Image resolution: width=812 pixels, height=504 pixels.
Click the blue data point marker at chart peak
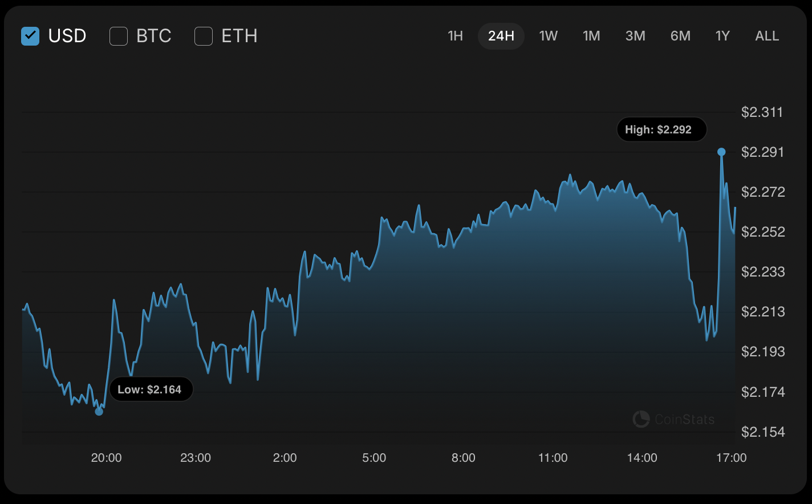(x=722, y=151)
